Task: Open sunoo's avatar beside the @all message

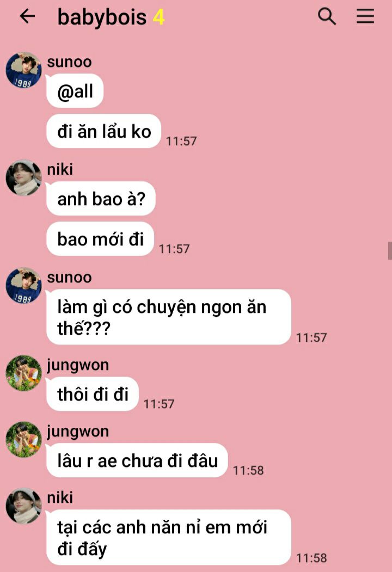Action: (24, 70)
